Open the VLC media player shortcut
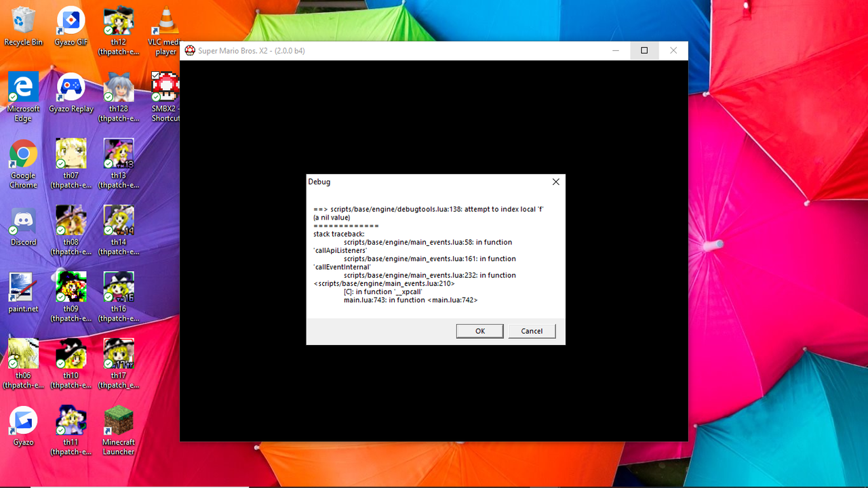This screenshot has height=488, width=868. [x=166, y=30]
